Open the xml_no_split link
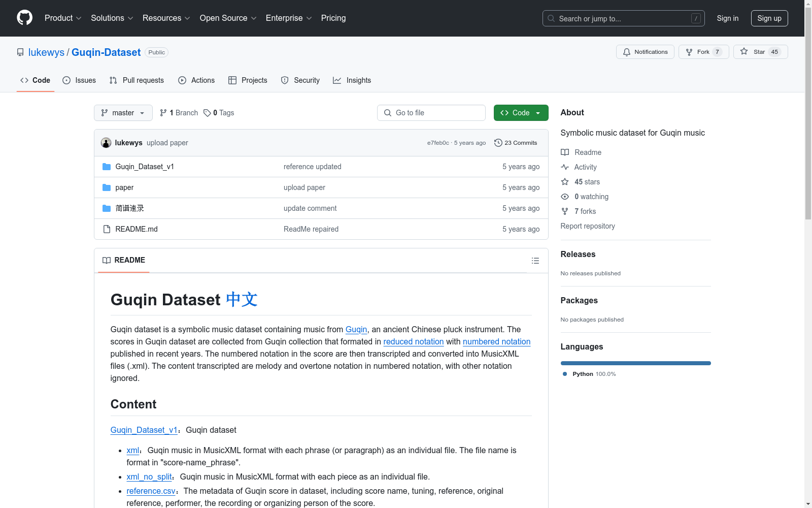812x508 pixels. point(149,477)
